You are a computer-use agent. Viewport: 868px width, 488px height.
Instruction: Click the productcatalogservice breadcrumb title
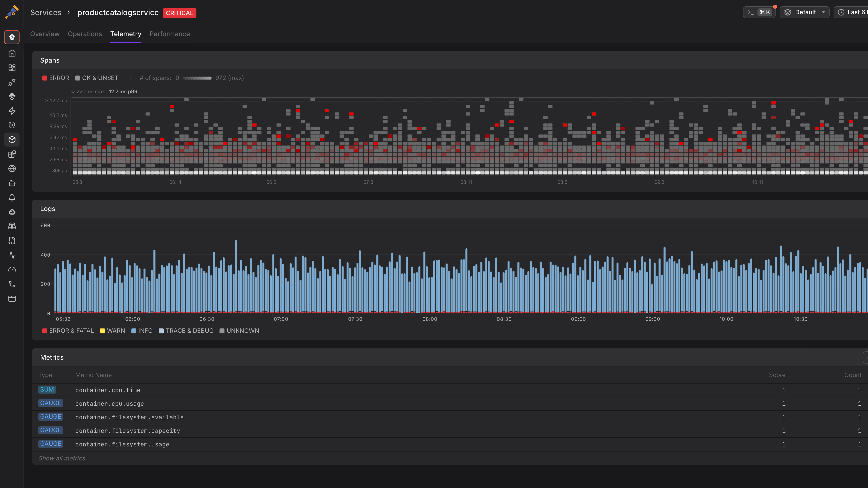pyautogui.click(x=118, y=12)
